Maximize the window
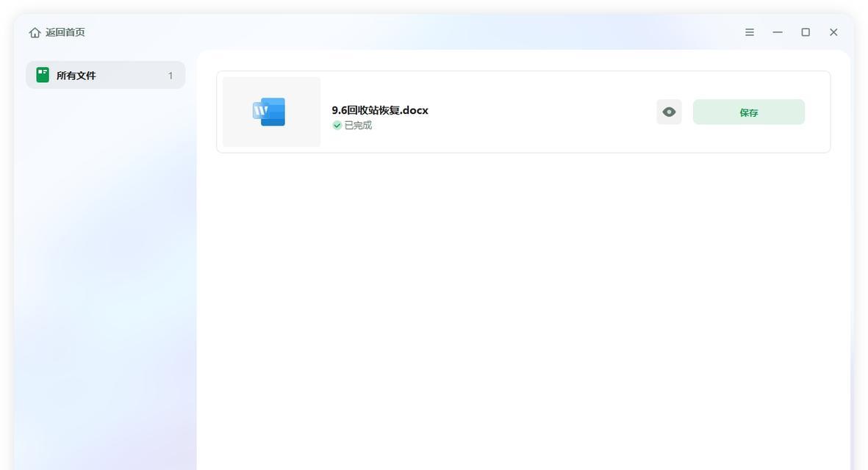868x470 pixels. 806,32
